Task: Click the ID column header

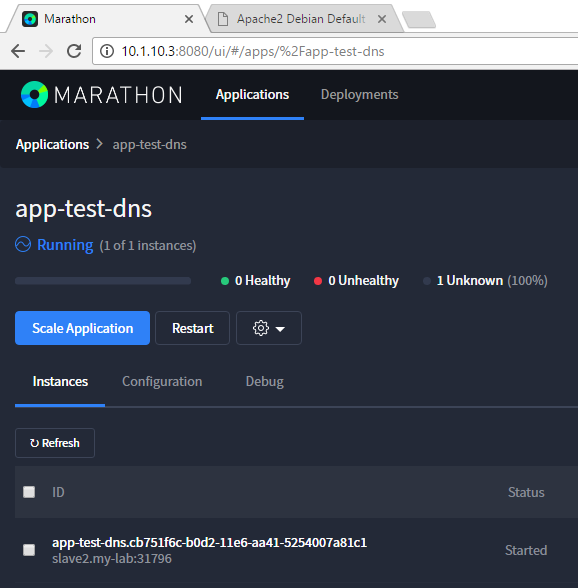Action: coord(58,492)
